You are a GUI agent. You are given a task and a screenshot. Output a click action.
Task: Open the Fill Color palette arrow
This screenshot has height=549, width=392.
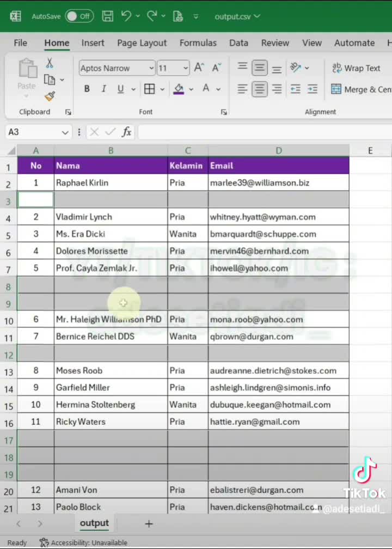pos(191,89)
